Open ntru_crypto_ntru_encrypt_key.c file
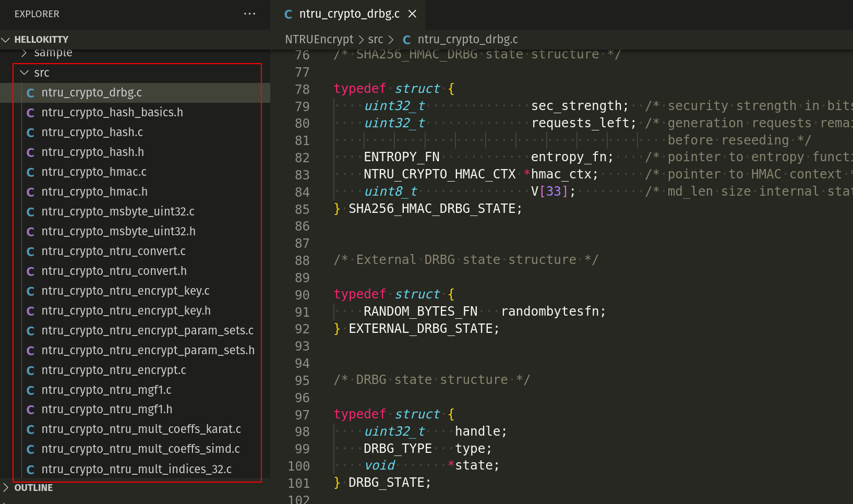 [135, 291]
